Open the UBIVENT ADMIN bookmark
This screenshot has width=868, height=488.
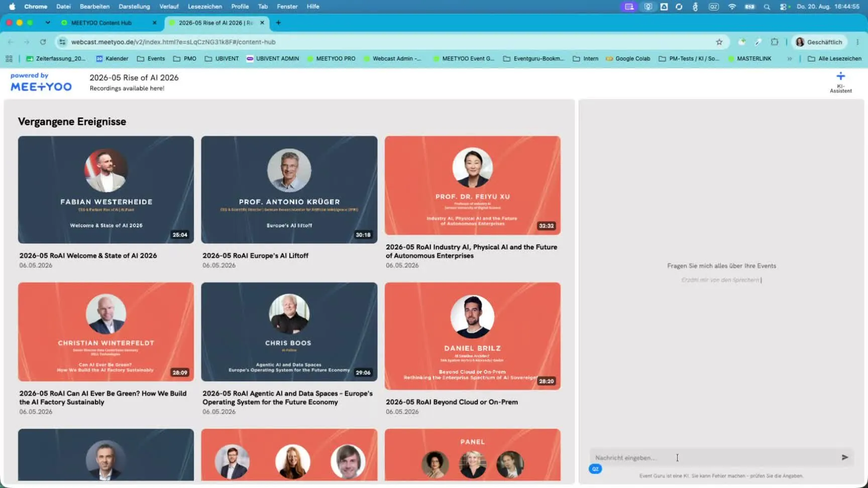pyautogui.click(x=273, y=59)
